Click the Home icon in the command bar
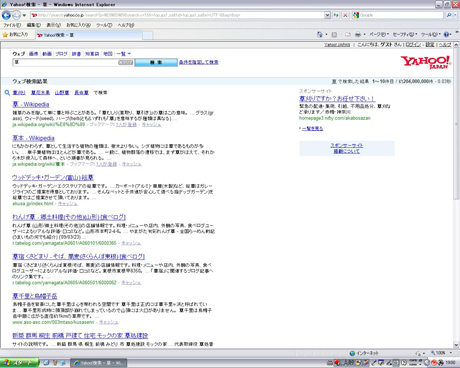Screen dimensions: 460x368 click(x=320, y=34)
